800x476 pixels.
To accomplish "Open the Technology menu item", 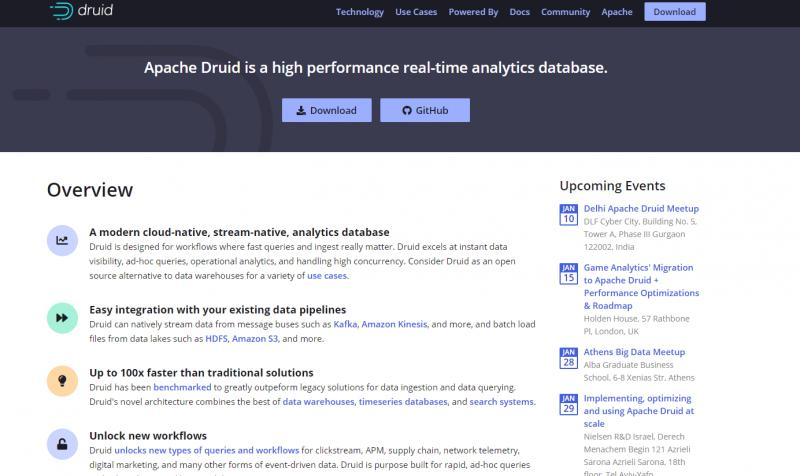I will [360, 12].
